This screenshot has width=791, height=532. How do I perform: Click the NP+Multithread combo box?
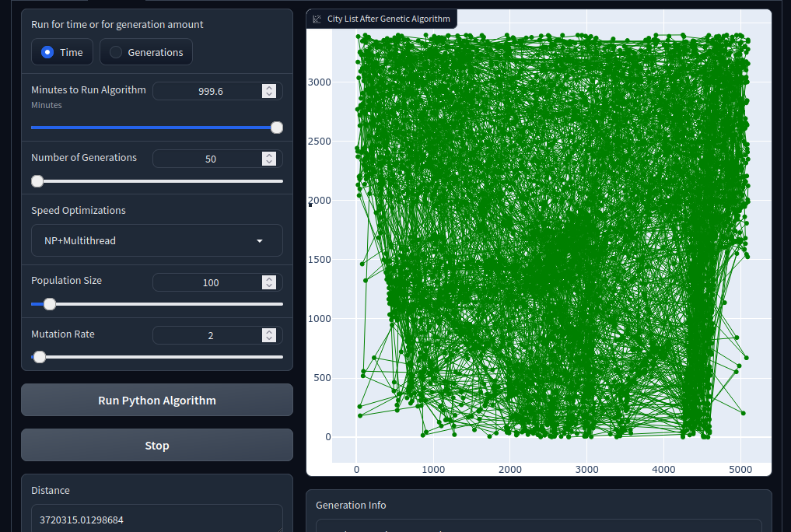pyautogui.click(x=157, y=240)
